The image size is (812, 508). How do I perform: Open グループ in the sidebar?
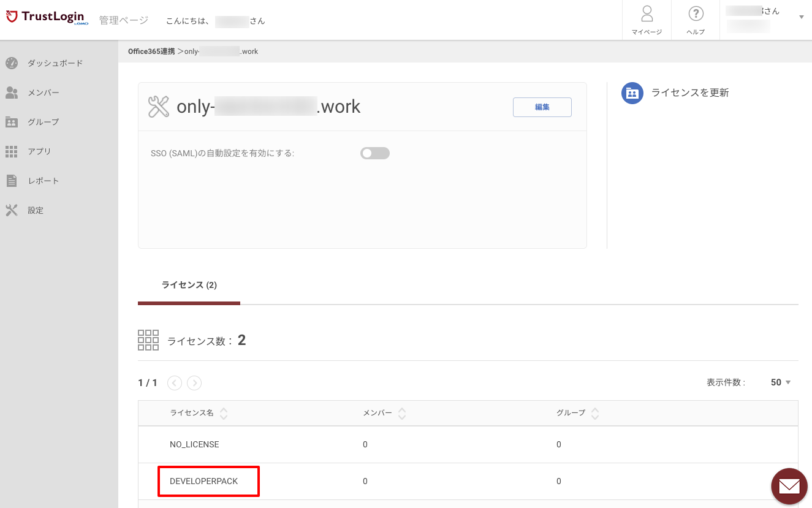(44, 122)
